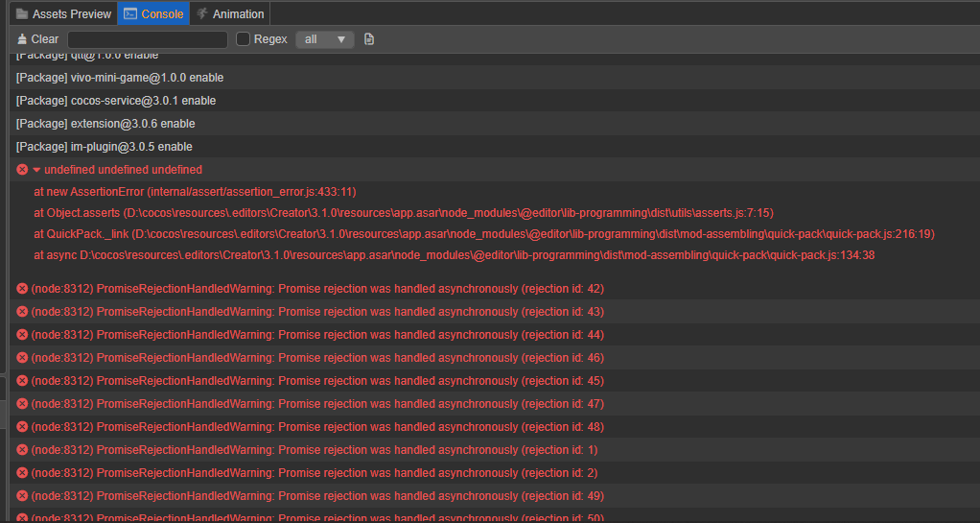980x523 pixels.
Task: Click the Console tab terminal icon
Action: pos(130,13)
